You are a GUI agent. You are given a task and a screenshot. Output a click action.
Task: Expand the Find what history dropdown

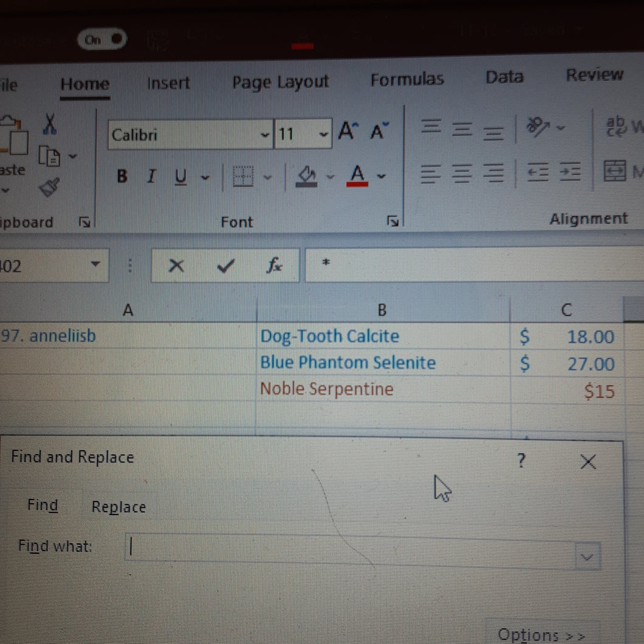[x=587, y=556]
